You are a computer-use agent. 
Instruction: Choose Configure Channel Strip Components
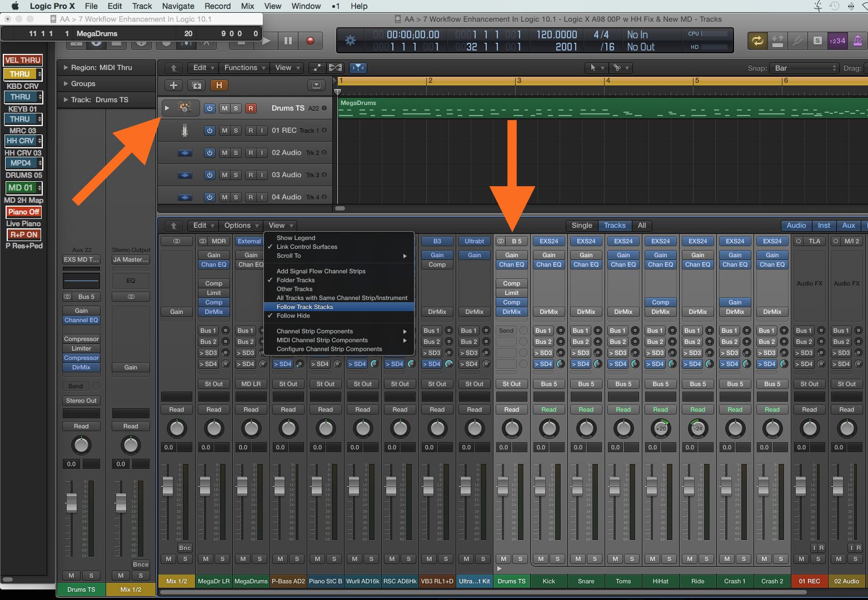tap(339, 349)
